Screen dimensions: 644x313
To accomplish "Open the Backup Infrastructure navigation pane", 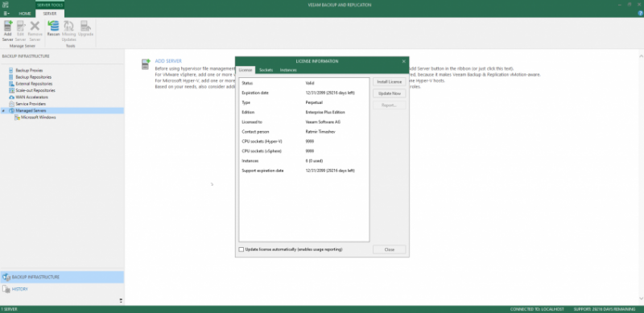I will coord(62,277).
